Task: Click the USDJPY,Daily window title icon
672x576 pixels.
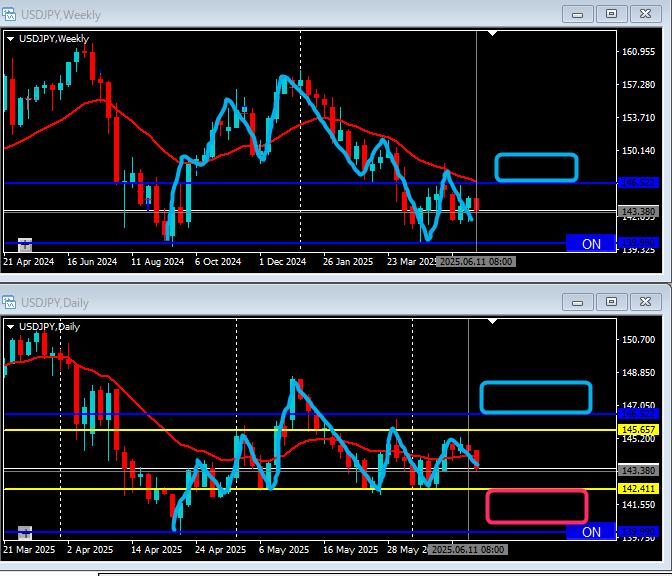Action: [x=9, y=303]
